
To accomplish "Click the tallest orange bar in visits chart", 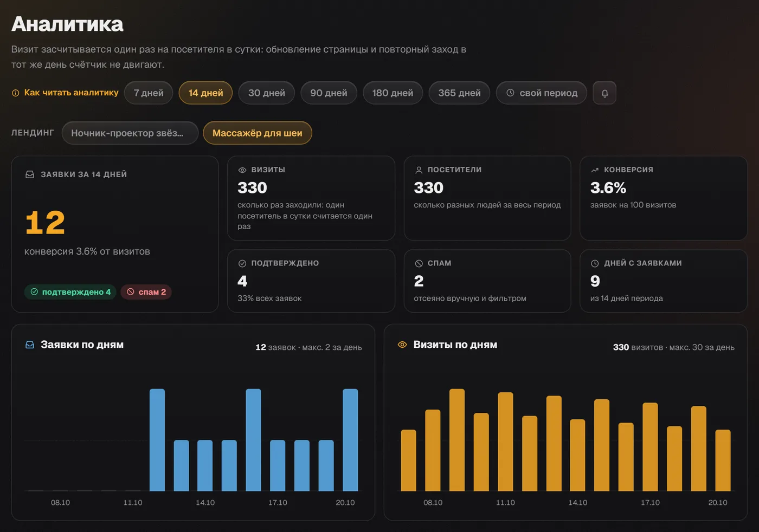I will click(457, 440).
